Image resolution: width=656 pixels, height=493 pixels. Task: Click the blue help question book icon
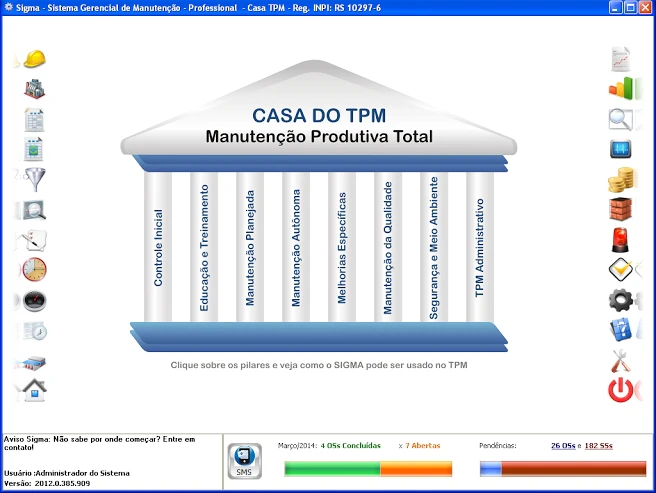pyautogui.click(x=620, y=329)
